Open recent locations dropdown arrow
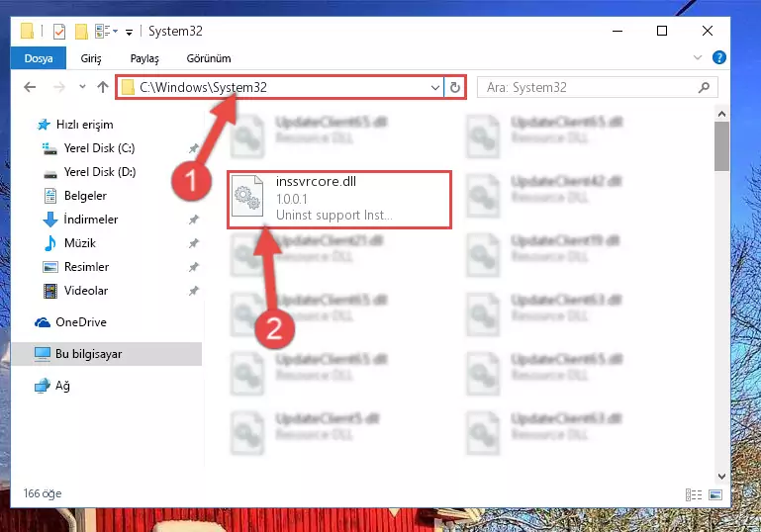 (x=82, y=87)
